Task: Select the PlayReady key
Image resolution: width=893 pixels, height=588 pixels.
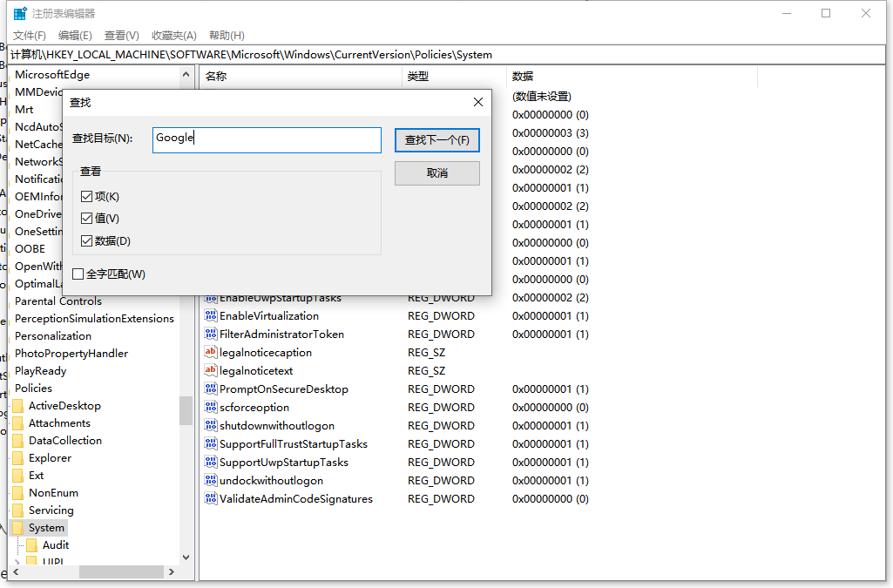Action: coord(40,371)
